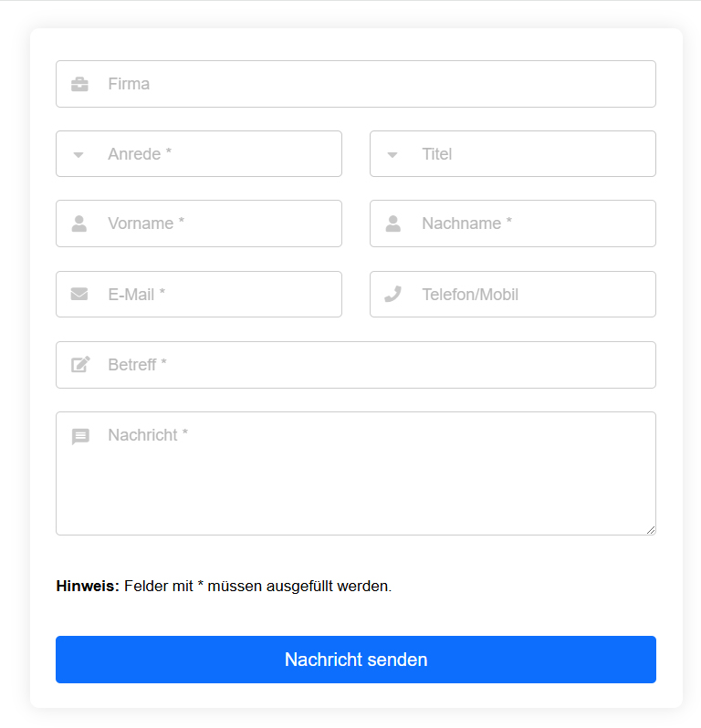
Task: Click the envelope icon in E-Mail field
Action: [x=79, y=294]
